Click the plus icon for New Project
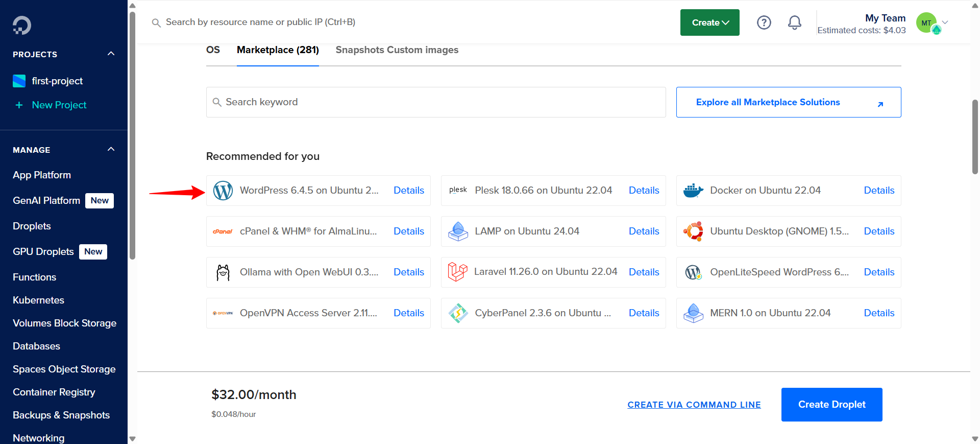The image size is (980, 444). (x=19, y=105)
